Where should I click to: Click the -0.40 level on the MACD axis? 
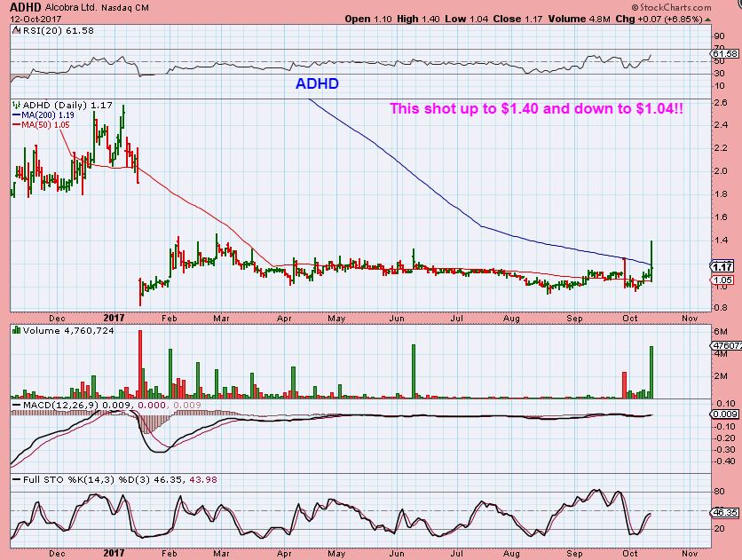(725, 461)
